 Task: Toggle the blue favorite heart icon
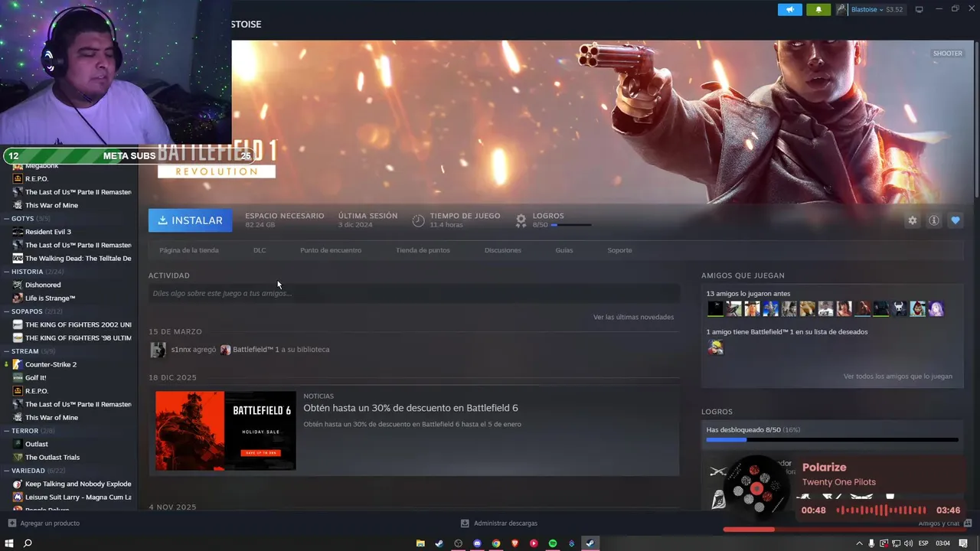955,220
